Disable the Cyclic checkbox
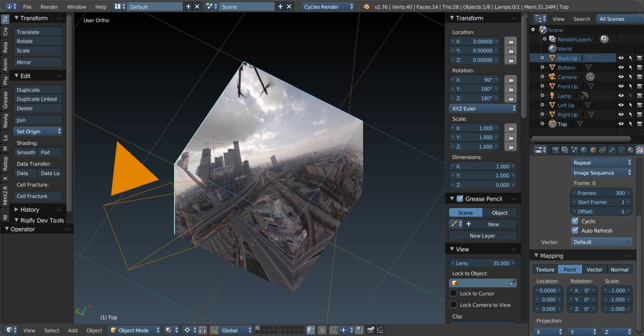Viewport: 644px width, 336px height. pos(575,221)
